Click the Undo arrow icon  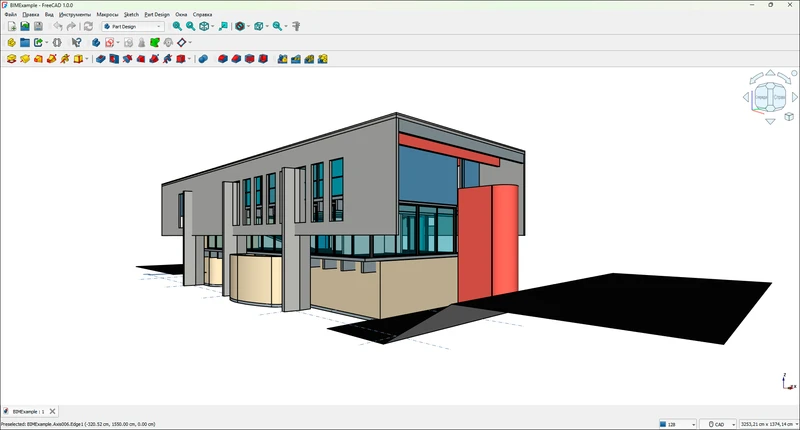[x=57, y=26]
